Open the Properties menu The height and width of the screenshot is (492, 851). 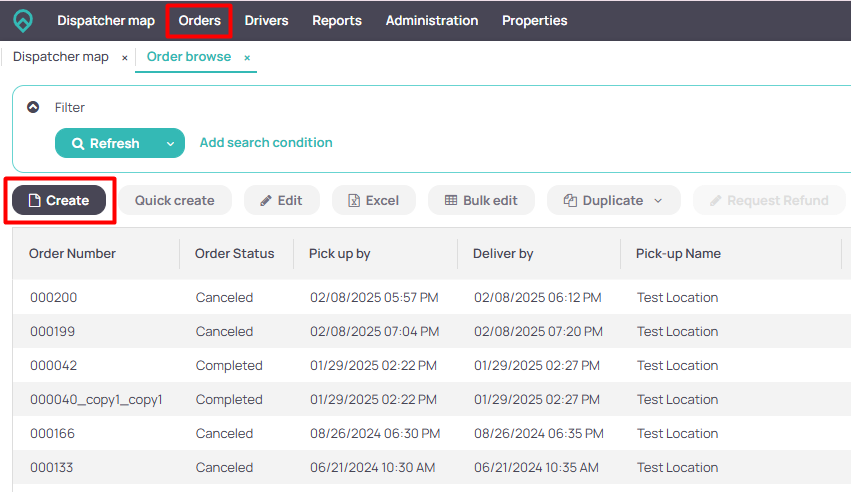tap(535, 21)
